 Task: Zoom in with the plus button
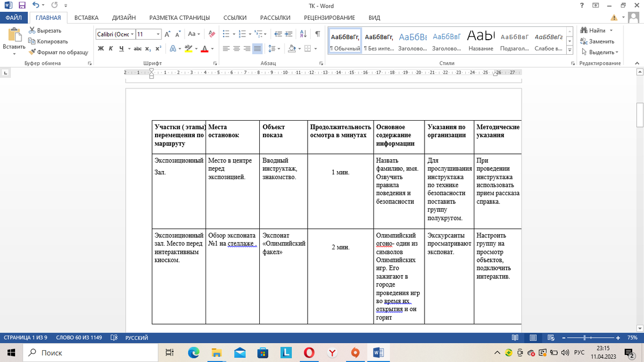coord(619,338)
